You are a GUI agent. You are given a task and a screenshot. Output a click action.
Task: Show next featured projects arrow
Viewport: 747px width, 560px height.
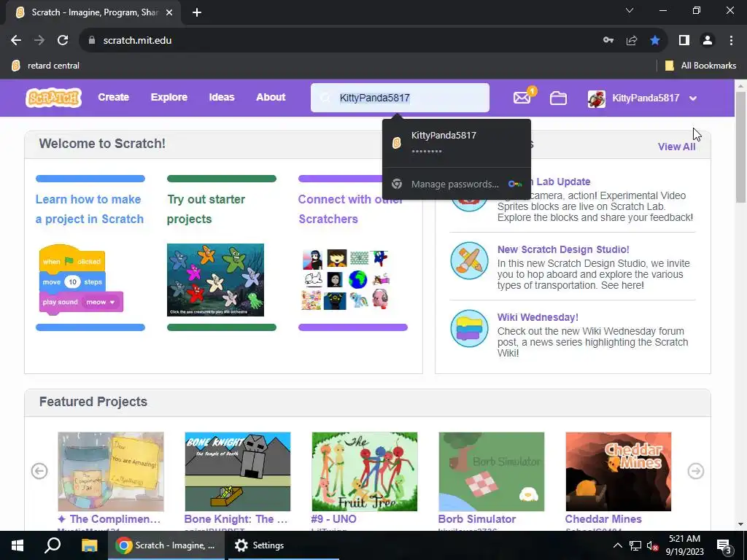coord(696,471)
